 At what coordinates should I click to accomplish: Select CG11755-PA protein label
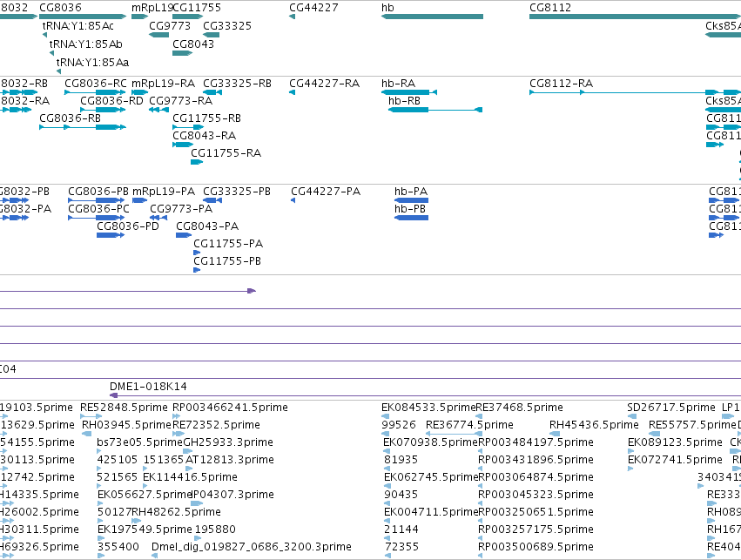tap(228, 244)
